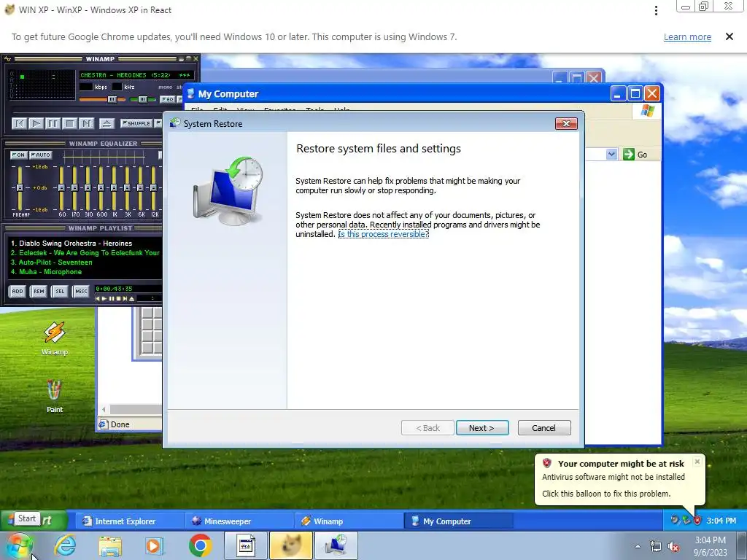Open the playlist MISC menu
The image size is (747, 560).
pos(81,292)
